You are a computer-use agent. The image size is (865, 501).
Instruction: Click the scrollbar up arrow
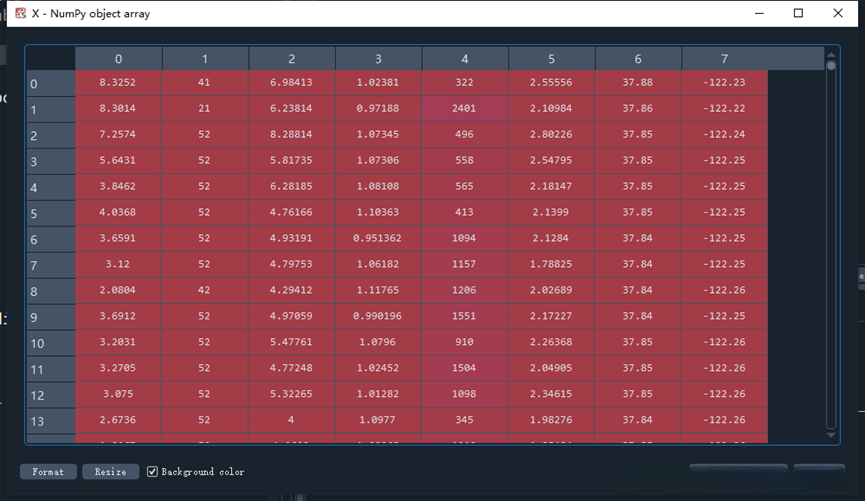pos(831,55)
